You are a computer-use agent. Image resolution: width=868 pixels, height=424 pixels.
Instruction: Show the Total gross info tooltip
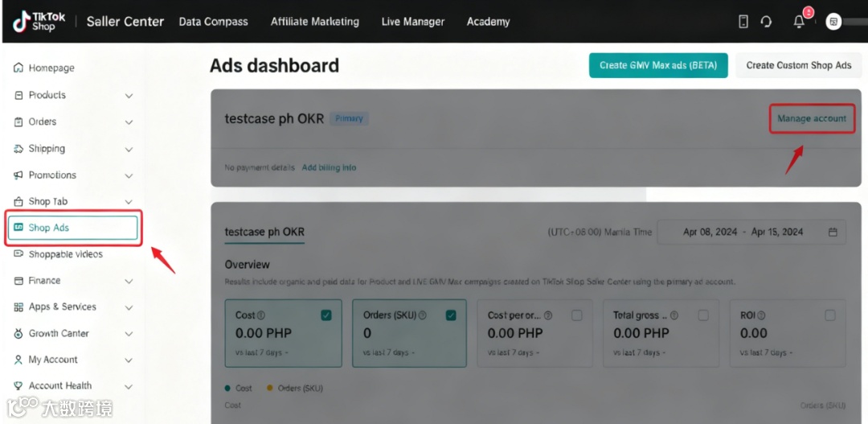pyautogui.click(x=674, y=315)
